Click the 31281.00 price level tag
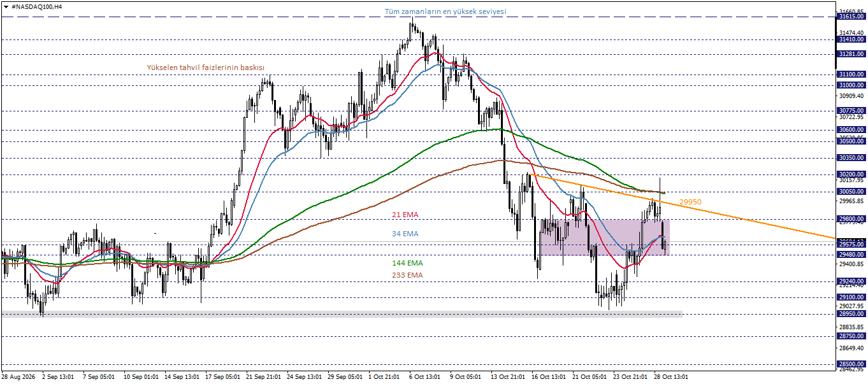This screenshot has height=384, width=868. click(851, 54)
